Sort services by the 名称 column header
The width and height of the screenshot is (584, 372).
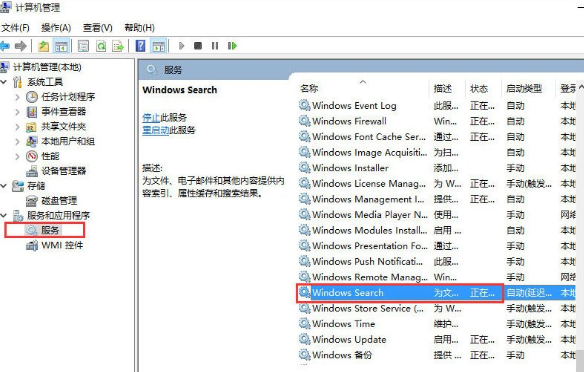[309, 88]
